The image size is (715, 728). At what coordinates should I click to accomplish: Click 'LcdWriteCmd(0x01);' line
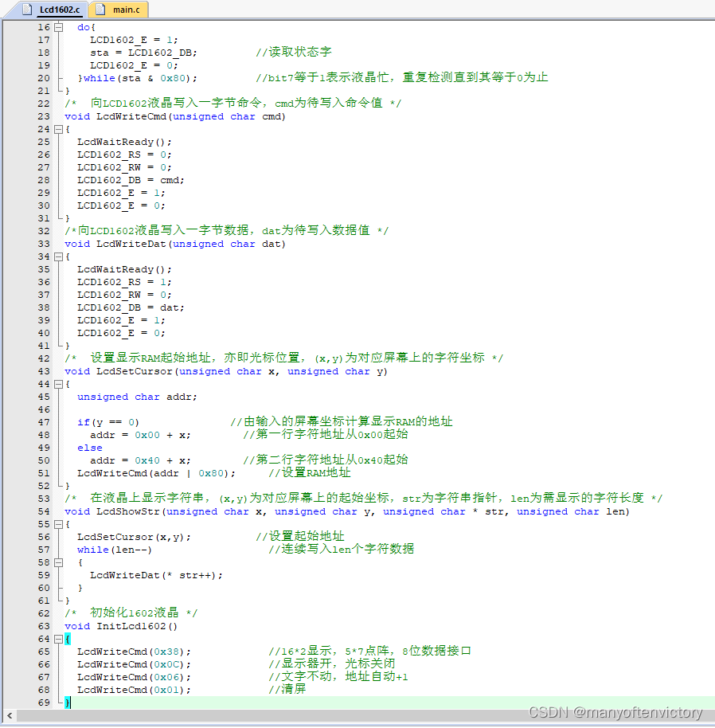[134, 690]
